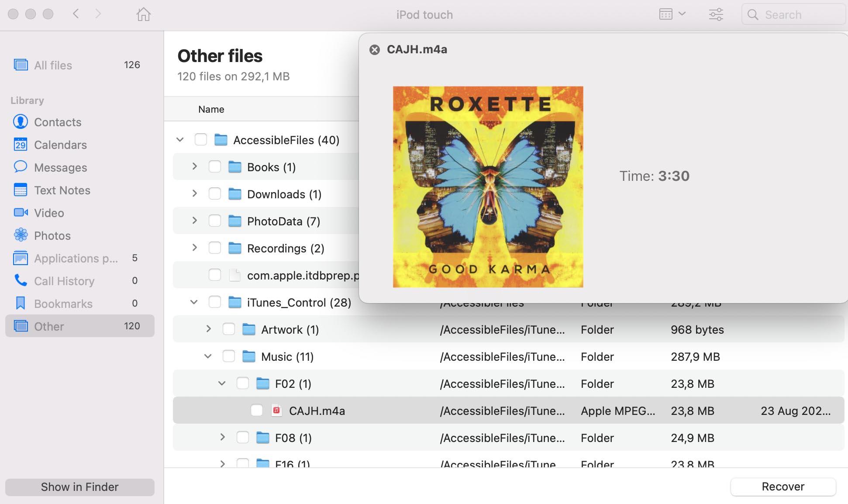Open Calendars in the library sidebar
The width and height of the screenshot is (848, 504).
pyautogui.click(x=80, y=145)
